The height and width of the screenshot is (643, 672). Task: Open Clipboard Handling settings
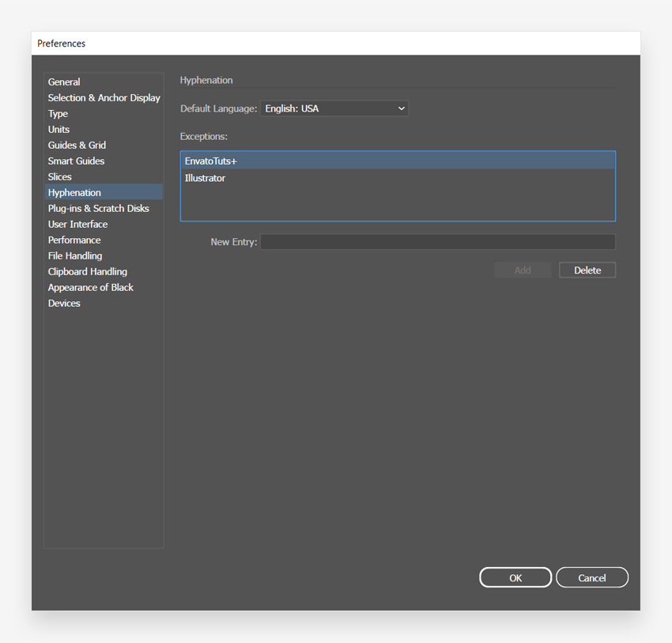point(87,271)
